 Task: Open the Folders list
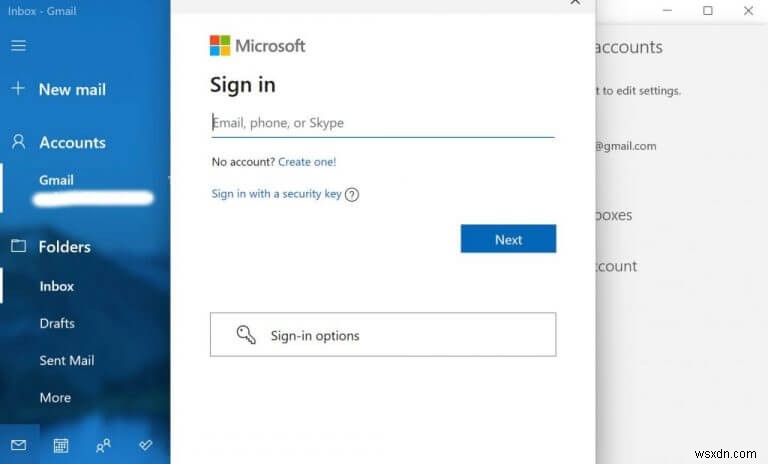tap(65, 246)
